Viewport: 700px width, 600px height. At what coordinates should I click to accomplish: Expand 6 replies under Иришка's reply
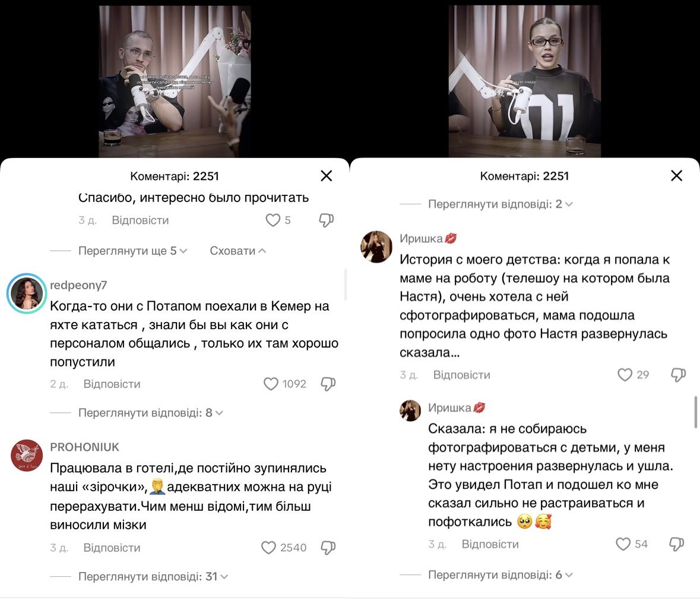(500, 574)
